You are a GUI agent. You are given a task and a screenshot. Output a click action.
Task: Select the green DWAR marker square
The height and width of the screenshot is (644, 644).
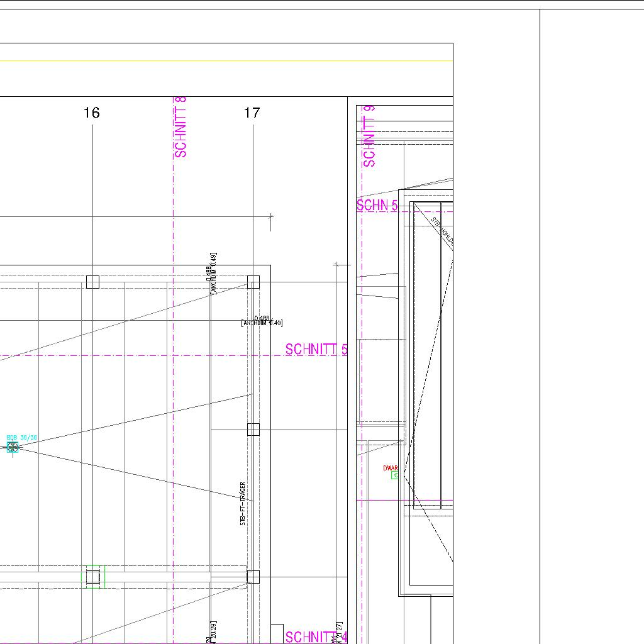coord(395,475)
